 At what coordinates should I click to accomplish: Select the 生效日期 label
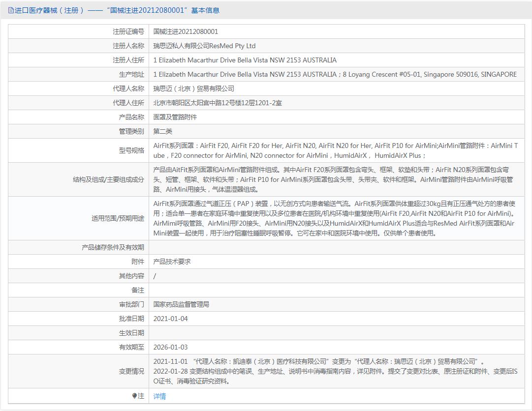(x=131, y=333)
